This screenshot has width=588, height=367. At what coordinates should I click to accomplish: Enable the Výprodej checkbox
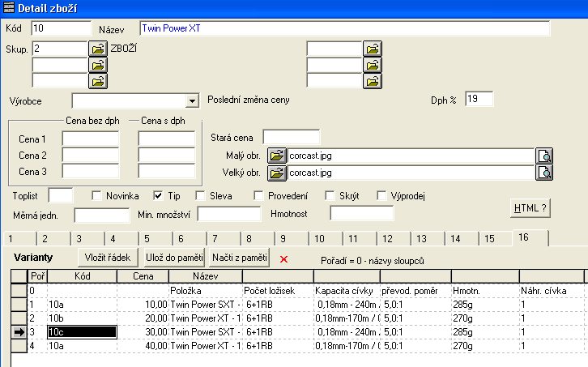pyautogui.click(x=381, y=195)
